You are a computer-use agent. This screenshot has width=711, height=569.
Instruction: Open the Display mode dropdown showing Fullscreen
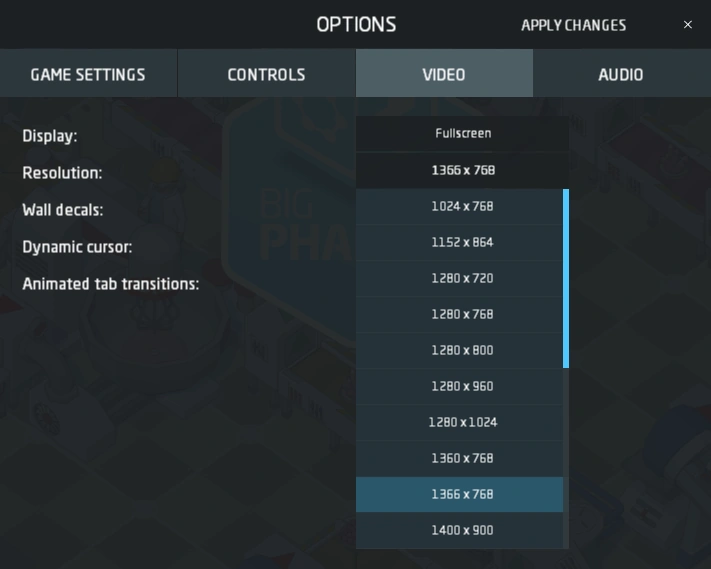click(x=463, y=134)
